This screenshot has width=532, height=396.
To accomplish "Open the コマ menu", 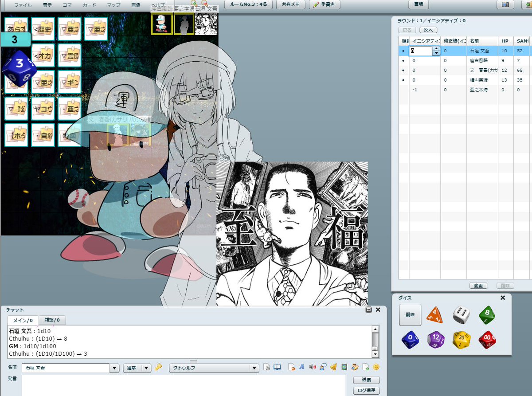I will pos(67,5).
